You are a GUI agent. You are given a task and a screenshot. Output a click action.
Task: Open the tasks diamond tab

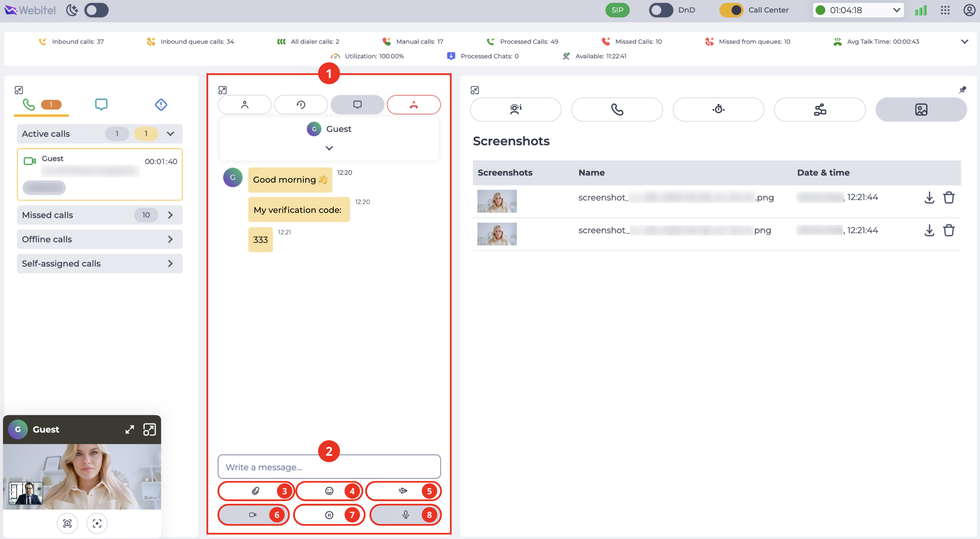[x=161, y=105]
